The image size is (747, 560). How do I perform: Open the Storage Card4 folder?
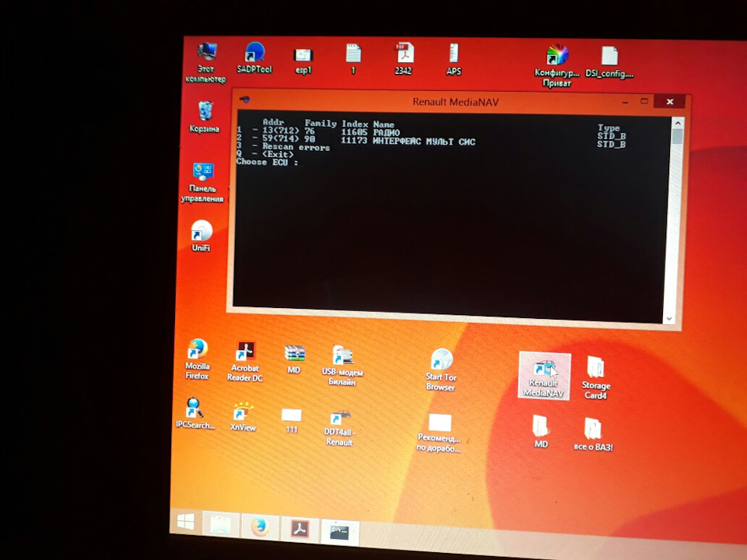click(596, 372)
